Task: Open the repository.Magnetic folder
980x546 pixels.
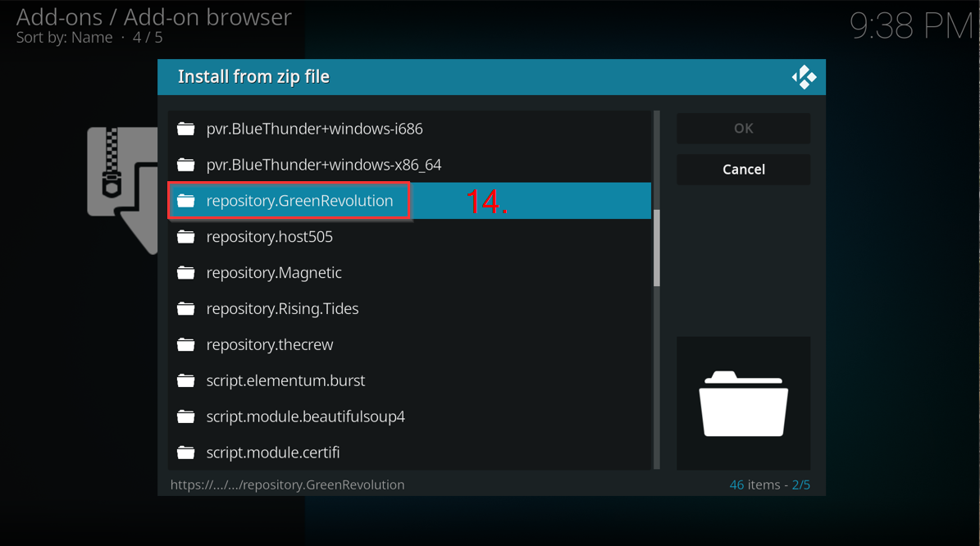Action: tap(409, 273)
